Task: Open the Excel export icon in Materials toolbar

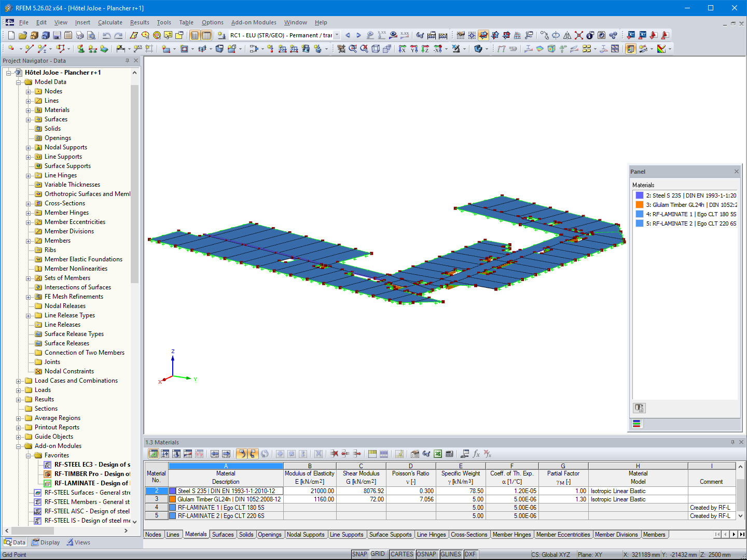Action: point(436,454)
